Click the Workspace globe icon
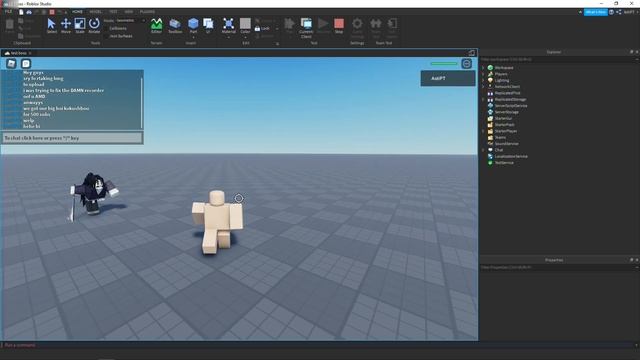The image size is (640, 360). click(490, 68)
